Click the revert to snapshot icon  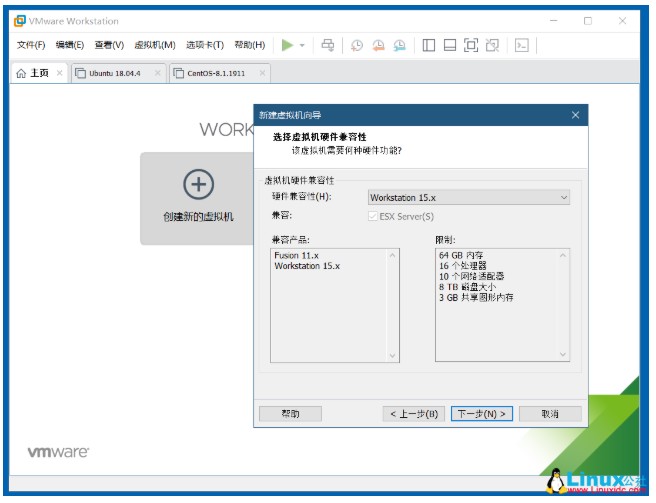(378, 45)
